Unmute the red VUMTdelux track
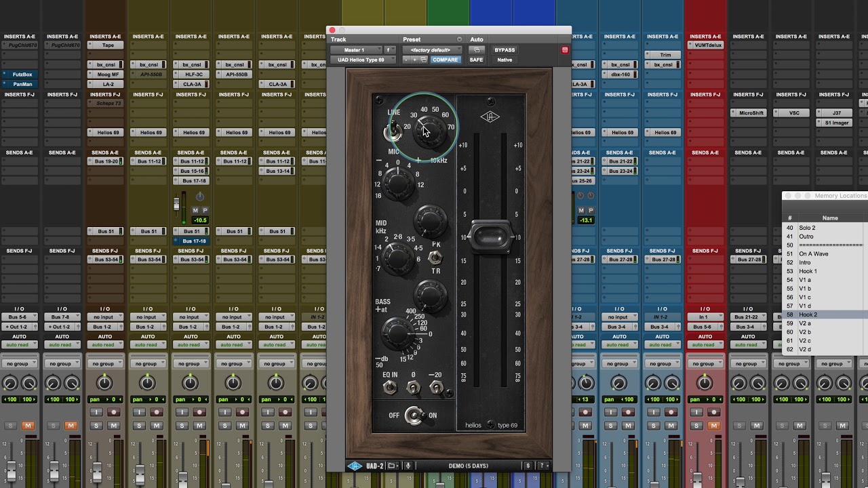 (x=713, y=426)
